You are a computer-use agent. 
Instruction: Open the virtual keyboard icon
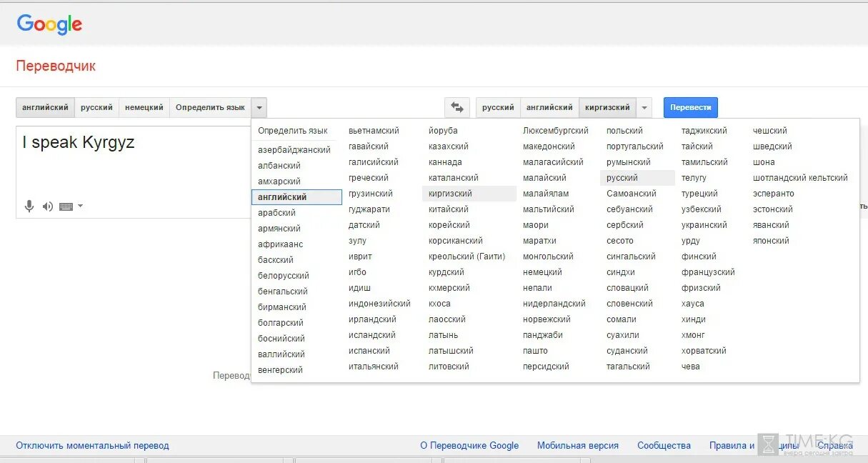point(66,206)
